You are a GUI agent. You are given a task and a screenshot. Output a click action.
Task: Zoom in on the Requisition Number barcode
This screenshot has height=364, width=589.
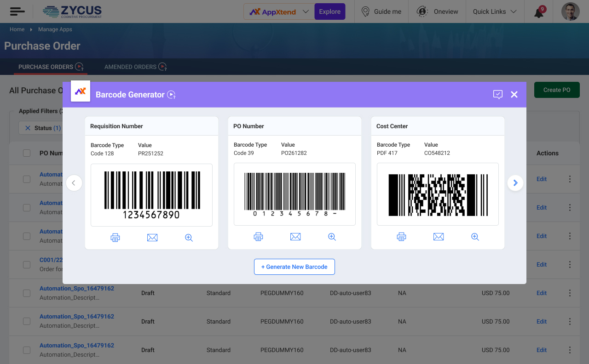(189, 238)
